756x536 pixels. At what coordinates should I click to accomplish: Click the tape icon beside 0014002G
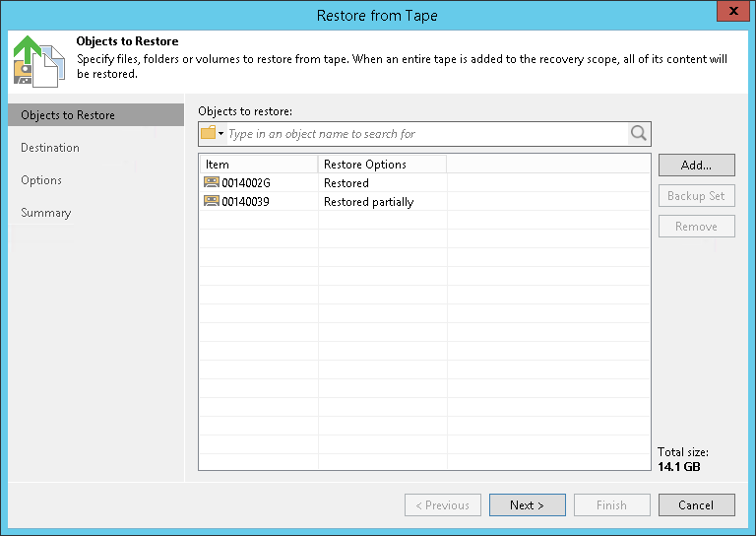pyautogui.click(x=212, y=182)
